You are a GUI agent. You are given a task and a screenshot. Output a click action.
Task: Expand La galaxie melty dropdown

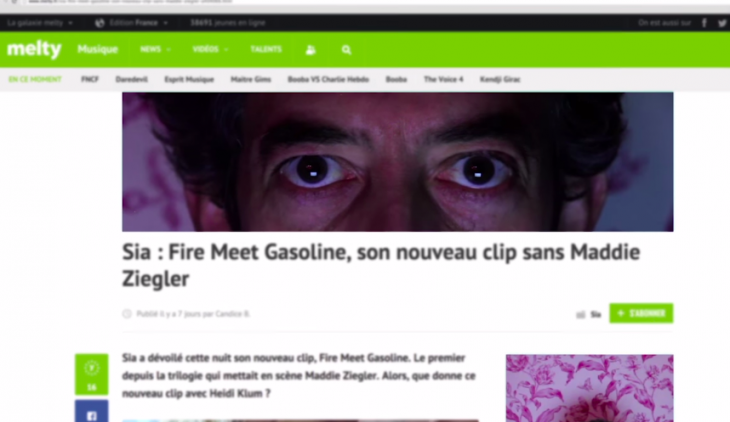coord(40,22)
